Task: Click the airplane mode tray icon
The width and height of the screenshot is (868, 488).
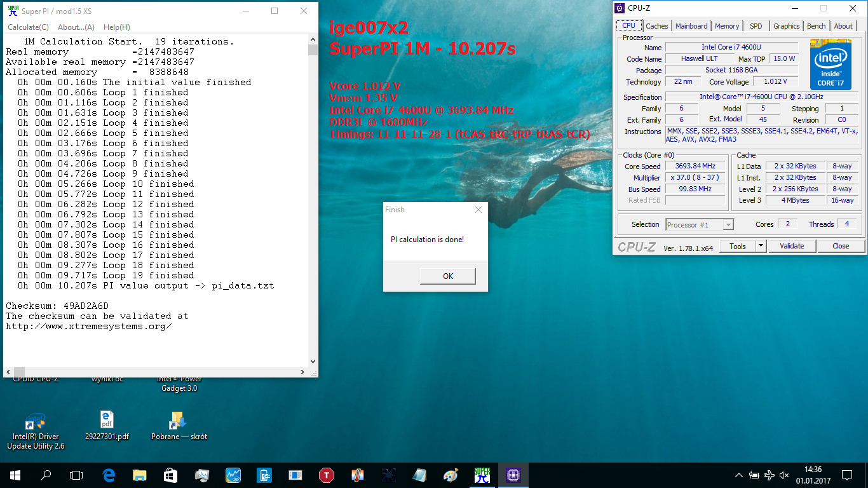Action: 770,475
